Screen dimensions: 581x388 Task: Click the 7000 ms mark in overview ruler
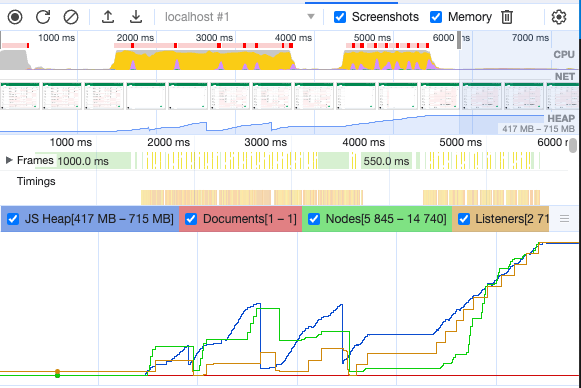530,38
